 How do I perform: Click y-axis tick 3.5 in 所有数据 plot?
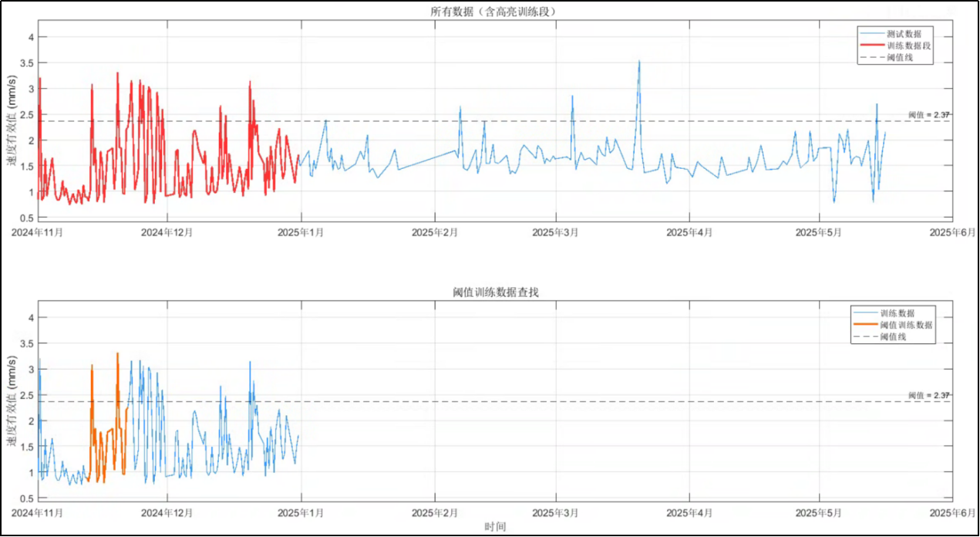[27, 62]
